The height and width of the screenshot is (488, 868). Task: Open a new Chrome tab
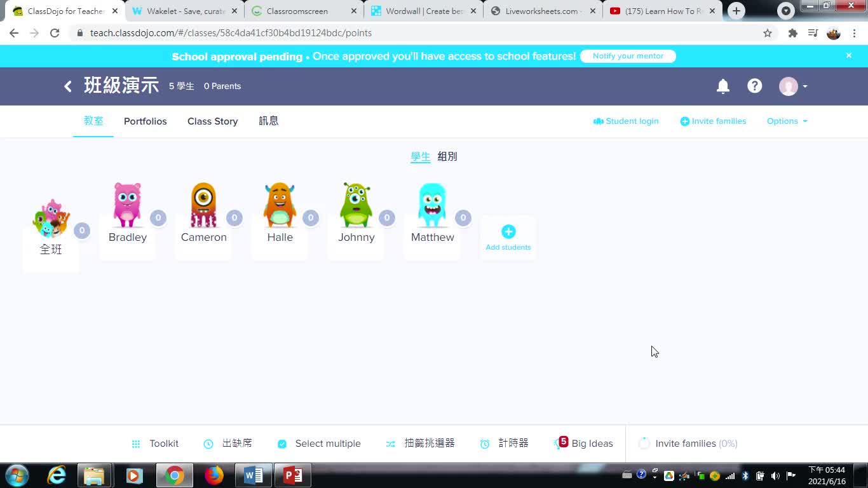[x=736, y=11]
